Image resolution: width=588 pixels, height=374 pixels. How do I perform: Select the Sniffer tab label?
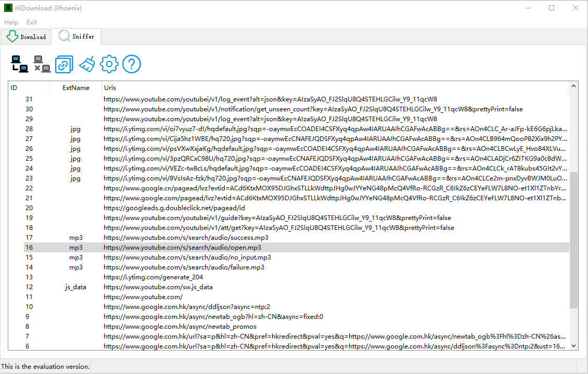[83, 36]
